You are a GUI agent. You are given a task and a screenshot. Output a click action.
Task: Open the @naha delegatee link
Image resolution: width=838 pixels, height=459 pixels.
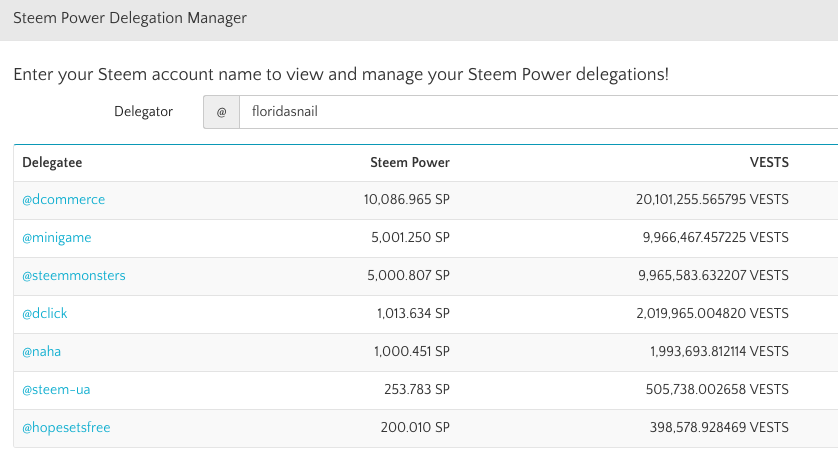pos(42,352)
